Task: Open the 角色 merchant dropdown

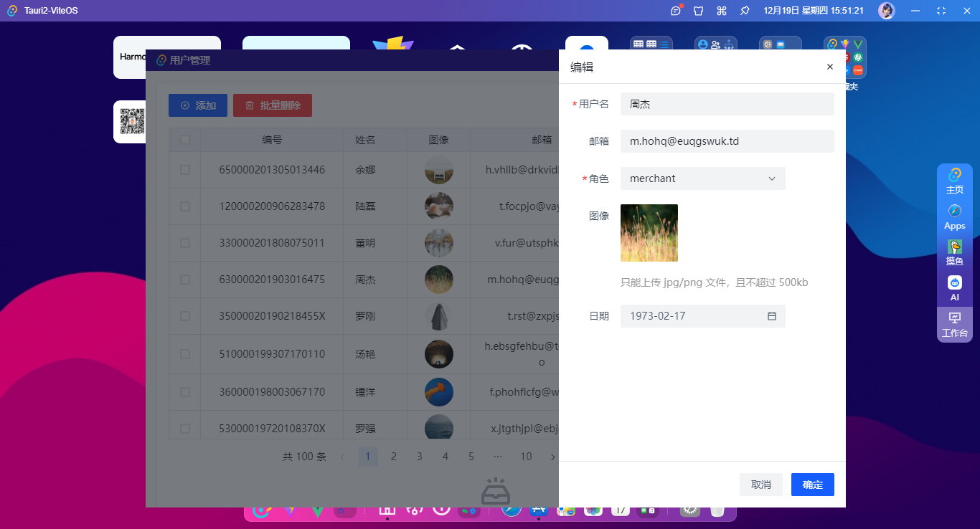Action: point(702,178)
